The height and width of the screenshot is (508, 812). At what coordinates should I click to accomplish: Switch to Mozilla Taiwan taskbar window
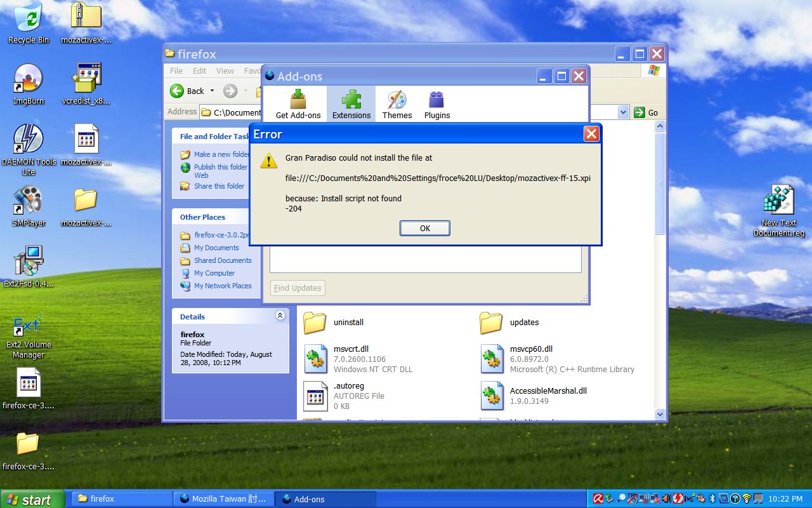[224, 499]
